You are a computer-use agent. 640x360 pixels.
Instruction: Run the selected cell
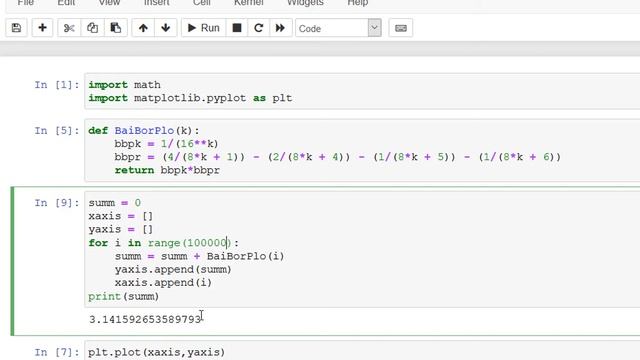pyautogui.click(x=203, y=28)
